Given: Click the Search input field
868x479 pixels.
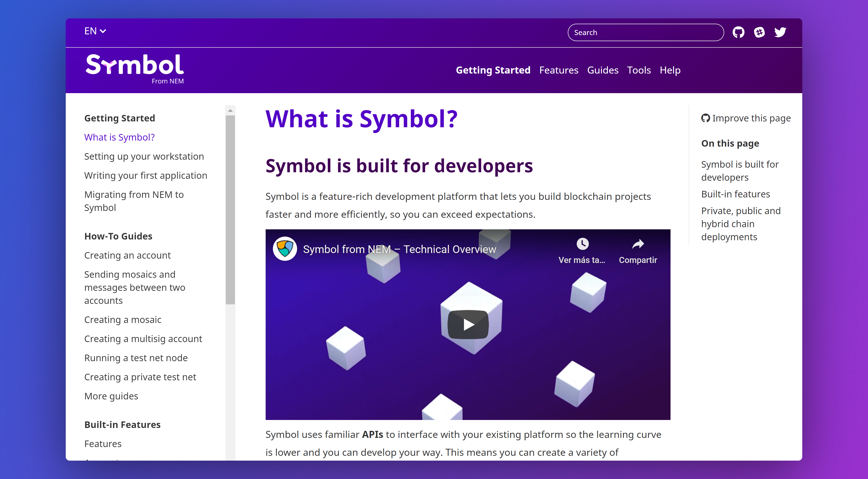Looking at the screenshot, I should [x=646, y=32].
